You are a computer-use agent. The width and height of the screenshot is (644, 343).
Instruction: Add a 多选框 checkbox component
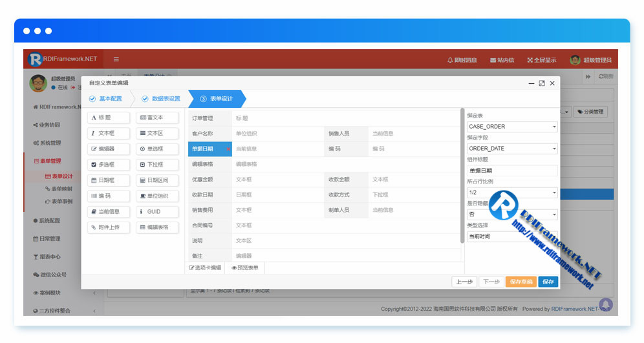109,164
